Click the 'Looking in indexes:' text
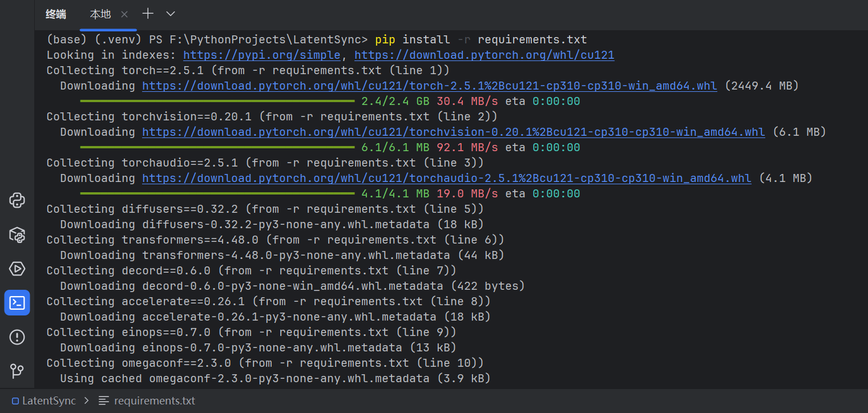Screen dimensions: 868x413 tap(111, 55)
